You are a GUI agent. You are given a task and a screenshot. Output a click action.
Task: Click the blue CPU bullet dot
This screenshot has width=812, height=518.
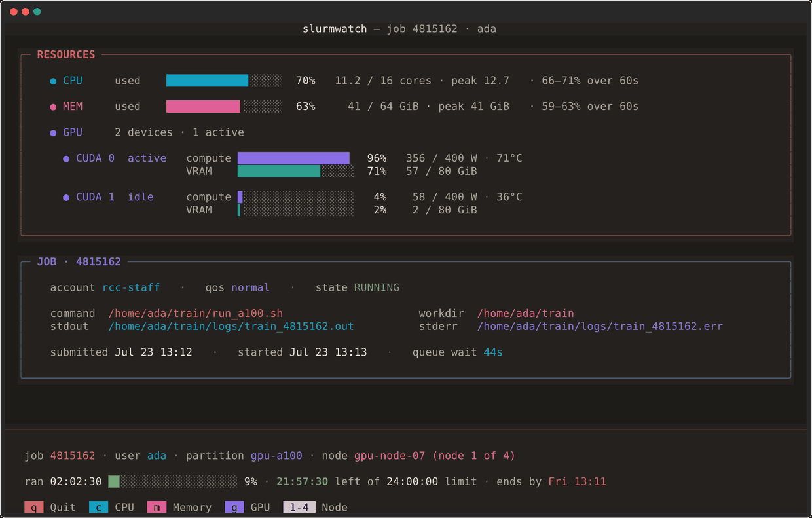pos(53,81)
